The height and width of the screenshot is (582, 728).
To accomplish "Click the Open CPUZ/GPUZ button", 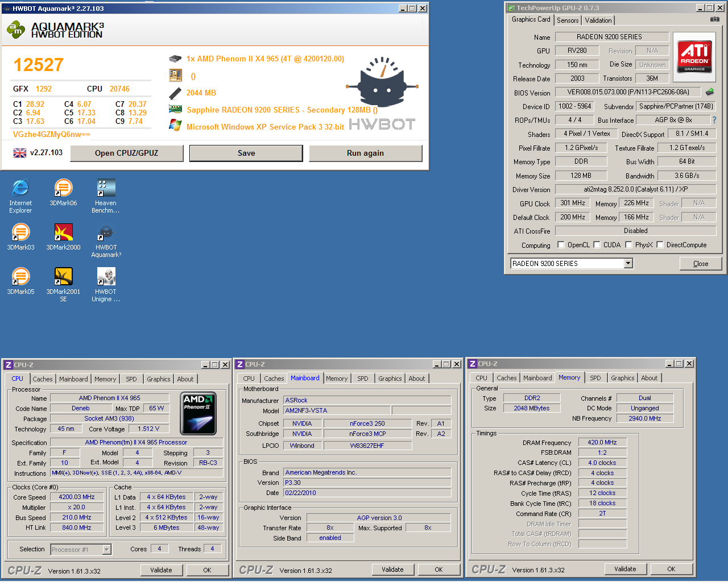I will 127,153.
